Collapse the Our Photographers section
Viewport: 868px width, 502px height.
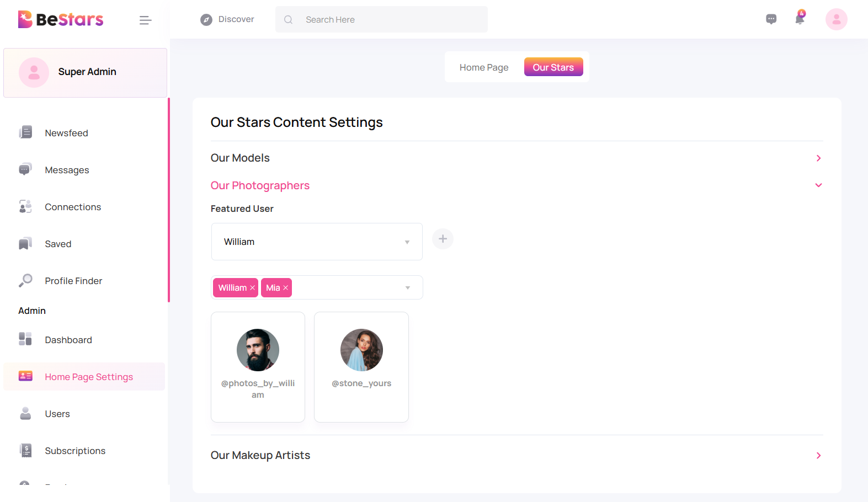tap(818, 185)
